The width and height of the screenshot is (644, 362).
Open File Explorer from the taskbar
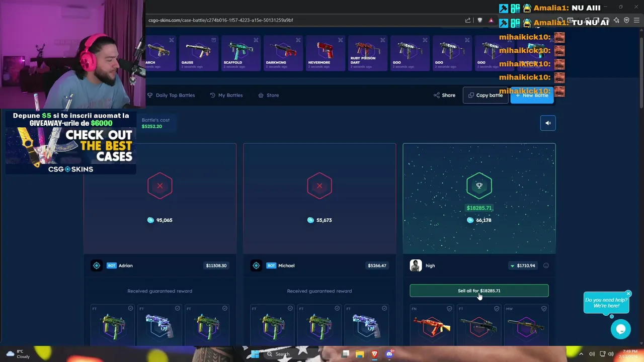(x=360, y=354)
